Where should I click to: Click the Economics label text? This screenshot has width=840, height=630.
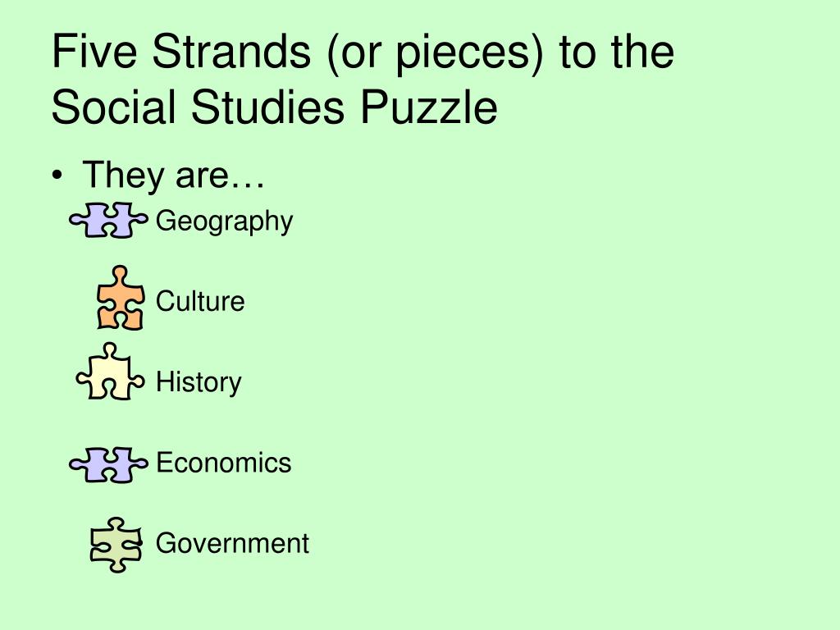tap(224, 463)
